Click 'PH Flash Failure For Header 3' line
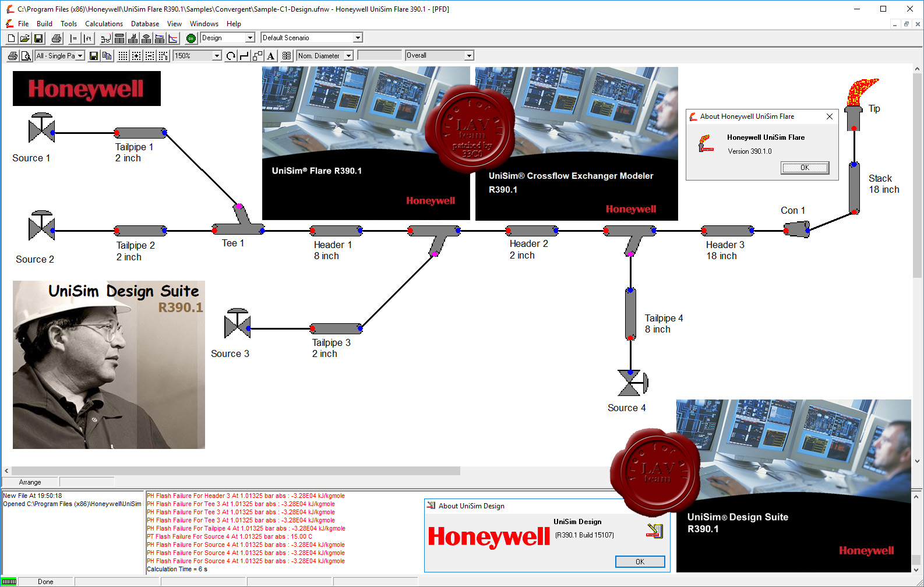 [246, 496]
